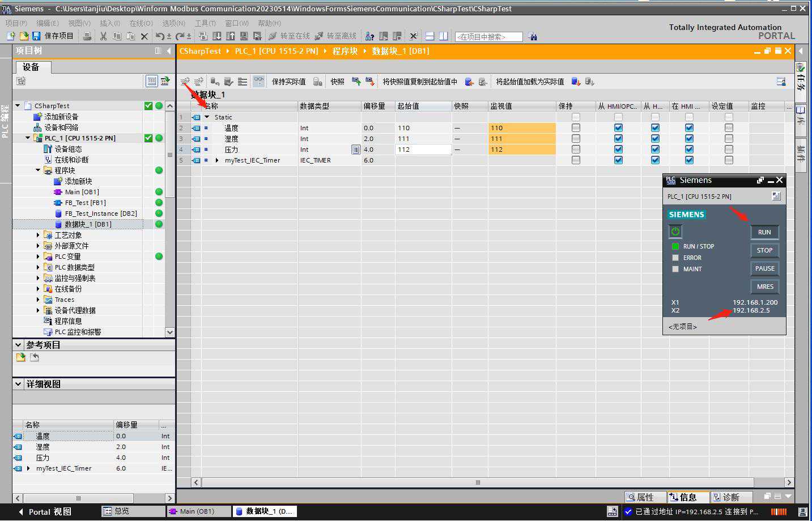This screenshot has width=812, height=521.
Task: Click the print icon in toolbar
Action: pyautogui.click(x=87, y=36)
